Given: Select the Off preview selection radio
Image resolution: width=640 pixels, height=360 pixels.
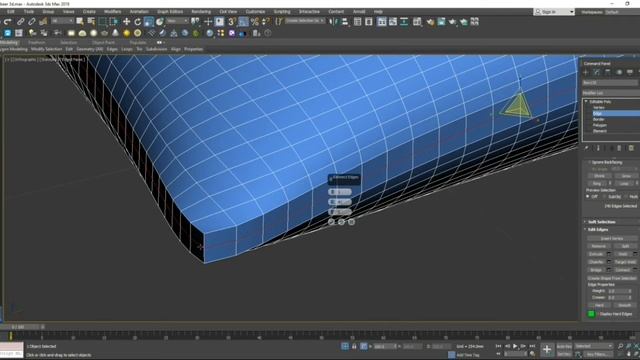Looking at the screenshot, I should 588,197.
